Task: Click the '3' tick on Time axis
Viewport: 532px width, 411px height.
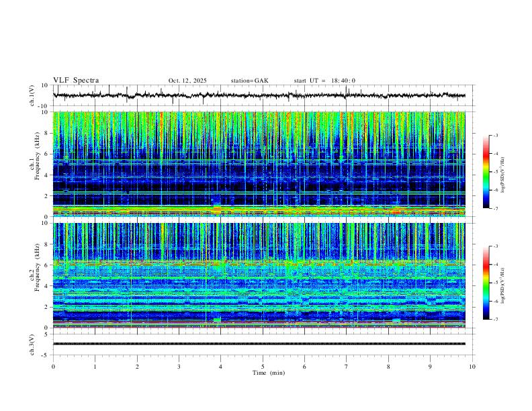Action: point(179,367)
